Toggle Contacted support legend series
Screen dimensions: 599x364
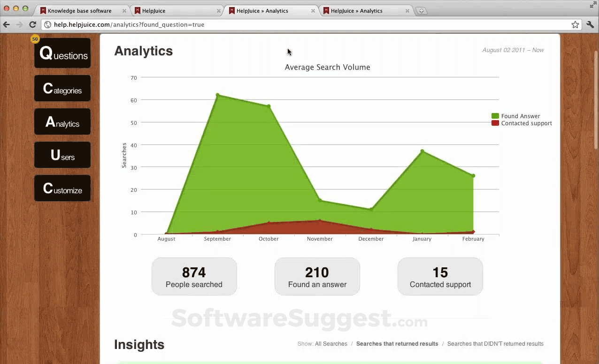[522, 123]
